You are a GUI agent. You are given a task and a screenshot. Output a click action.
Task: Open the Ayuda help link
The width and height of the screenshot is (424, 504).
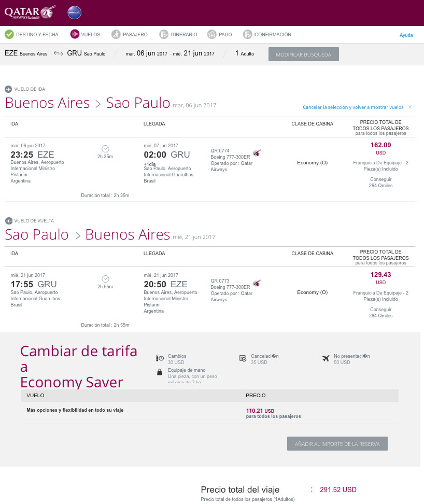click(x=406, y=35)
